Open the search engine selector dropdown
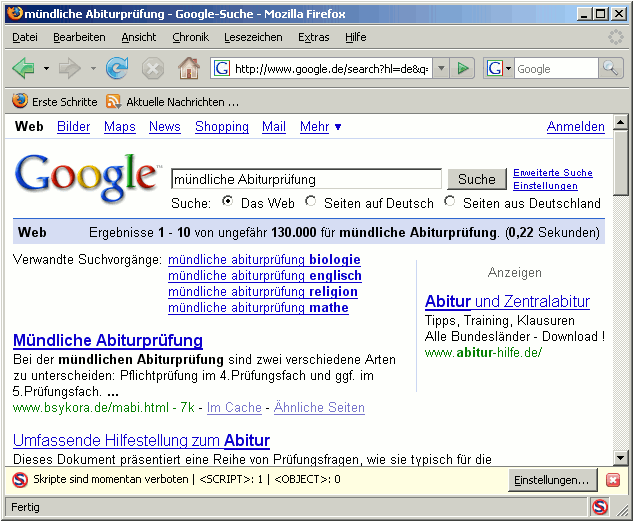634x523 pixels. (508, 68)
